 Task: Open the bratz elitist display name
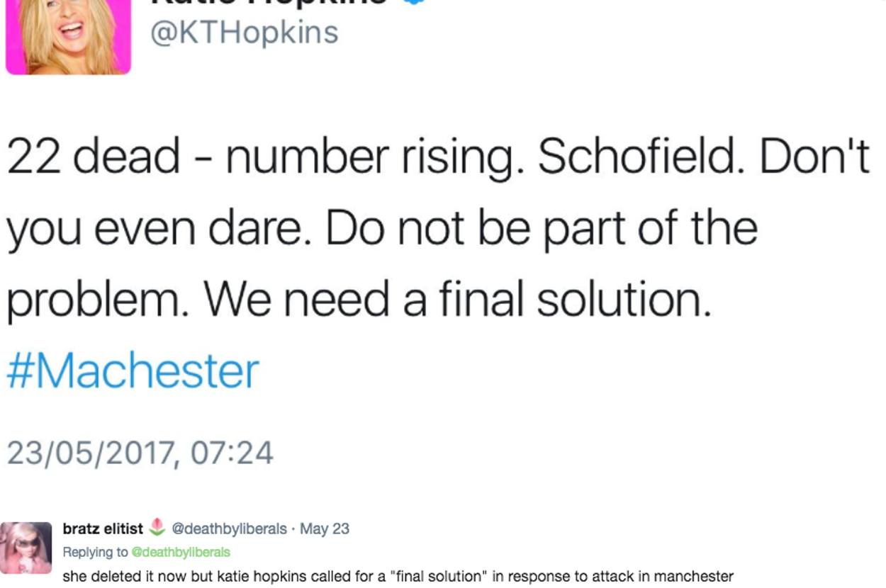[103, 528]
